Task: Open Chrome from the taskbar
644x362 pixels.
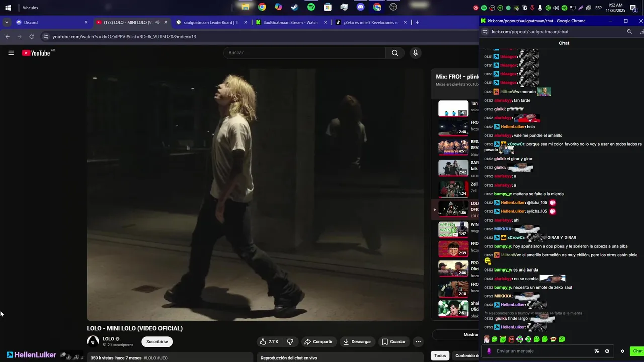Action: coord(262,7)
